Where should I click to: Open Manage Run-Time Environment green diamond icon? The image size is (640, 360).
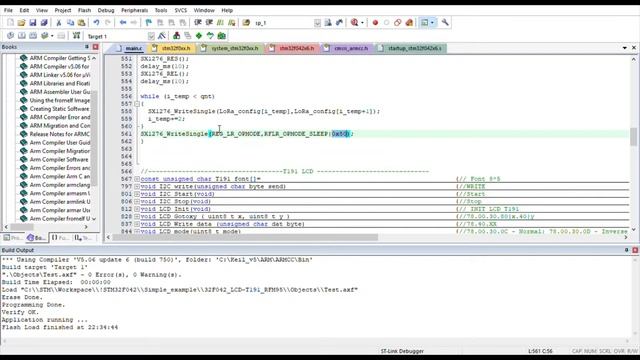coord(199,36)
